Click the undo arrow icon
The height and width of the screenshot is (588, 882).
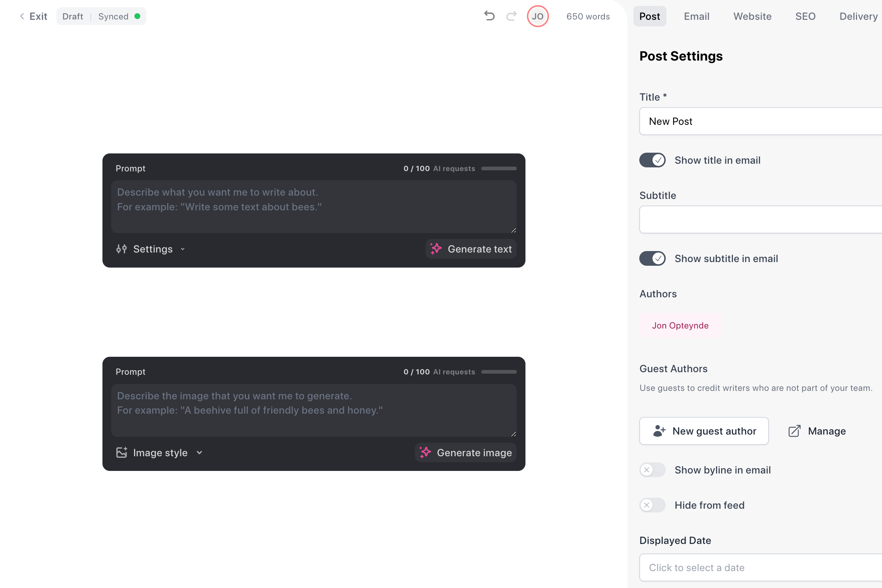(x=489, y=16)
